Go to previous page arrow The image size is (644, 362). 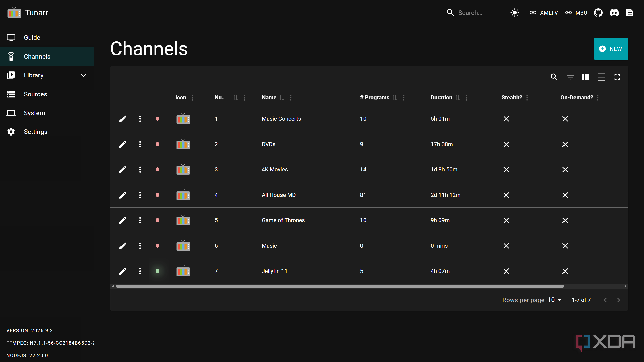pos(605,300)
